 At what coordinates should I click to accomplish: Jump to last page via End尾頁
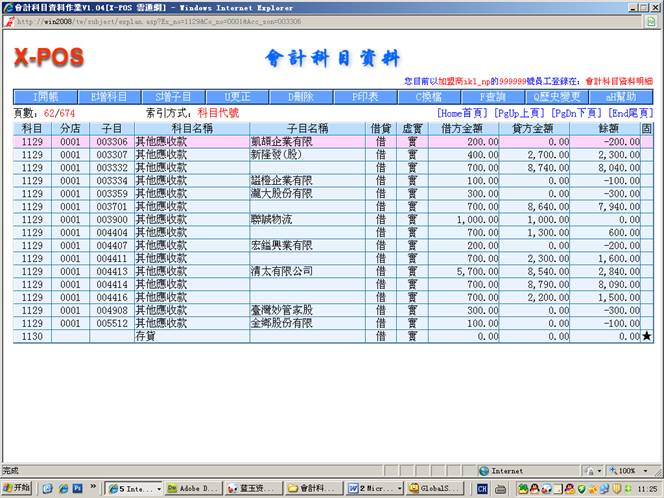pyautogui.click(x=631, y=114)
